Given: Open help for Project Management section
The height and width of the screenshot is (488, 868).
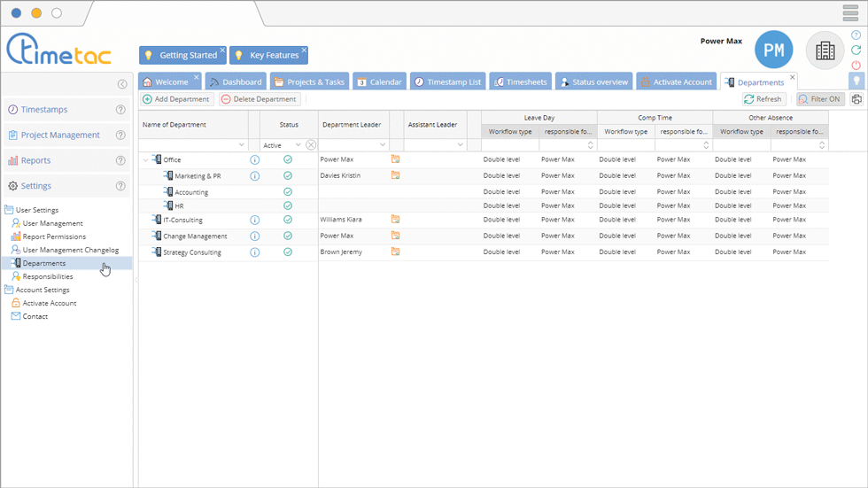Looking at the screenshot, I should pos(120,135).
